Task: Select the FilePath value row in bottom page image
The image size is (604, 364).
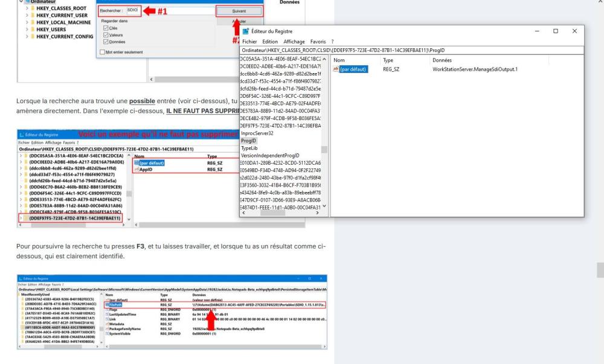Action: (x=216, y=305)
